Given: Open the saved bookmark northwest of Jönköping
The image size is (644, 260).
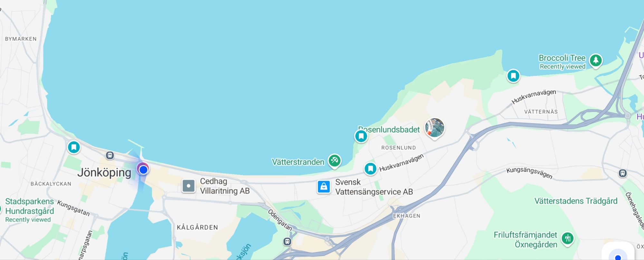Looking at the screenshot, I should click(74, 147).
